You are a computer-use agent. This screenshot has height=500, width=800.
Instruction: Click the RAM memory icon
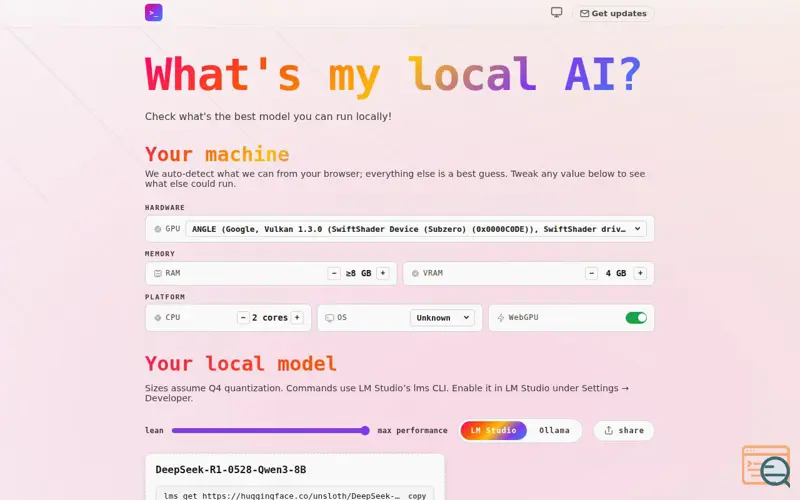pyautogui.click(x=158, y=273)
